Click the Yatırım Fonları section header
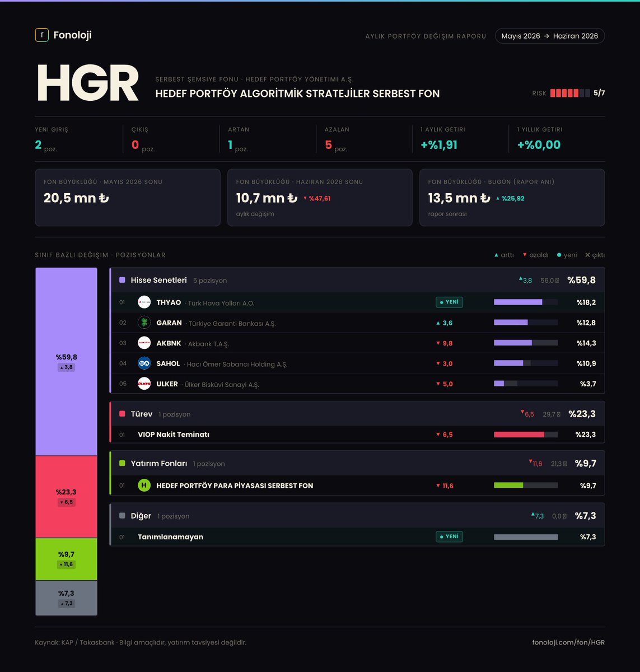Viewport: 640px width, 672px height. point(357,463)
